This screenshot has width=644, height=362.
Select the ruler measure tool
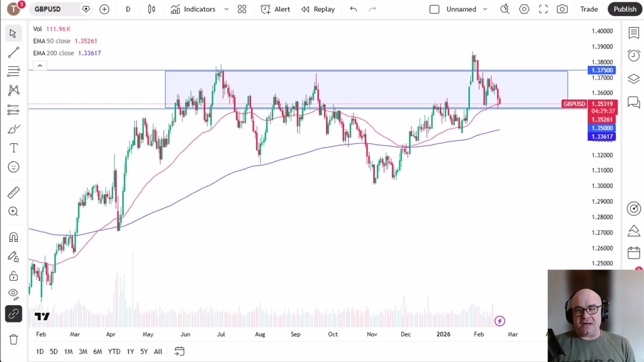click(x=13, y=192)
